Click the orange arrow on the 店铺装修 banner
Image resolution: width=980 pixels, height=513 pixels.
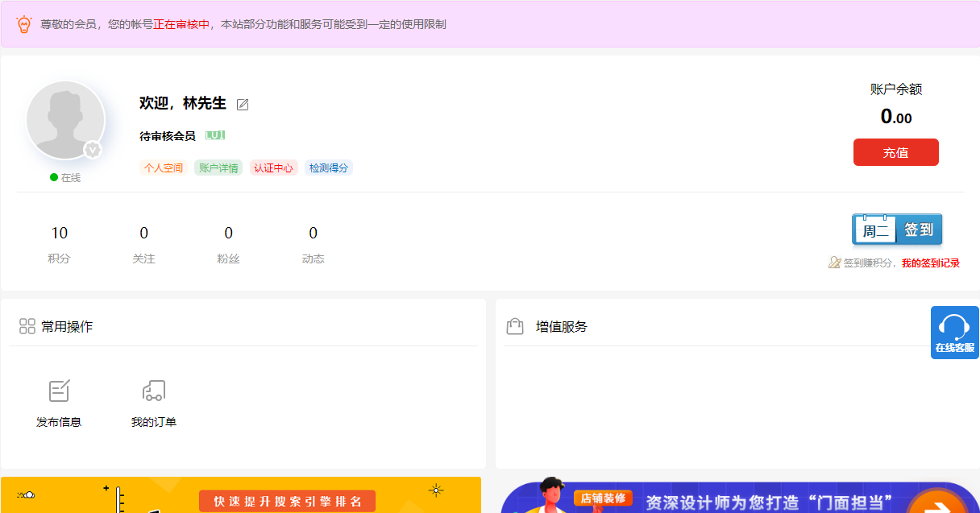[936, 503]
